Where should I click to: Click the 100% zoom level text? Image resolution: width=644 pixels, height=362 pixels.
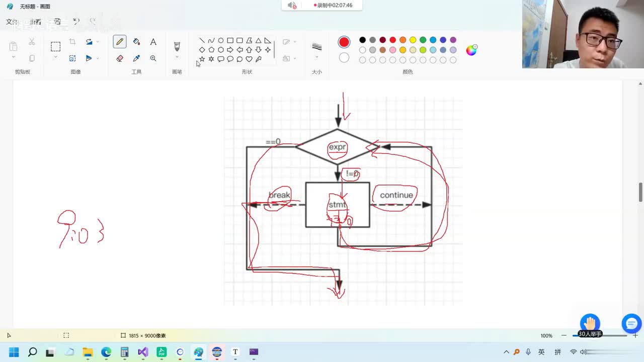[546, 335]
